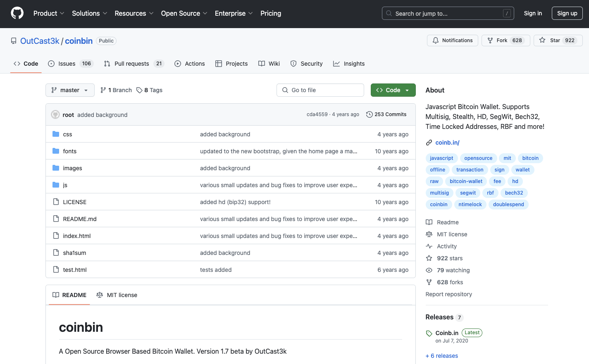The height and width of the screenshot is (364, 589).
Task: Open the 8 Tags list
Action: (x=149, y=90)
